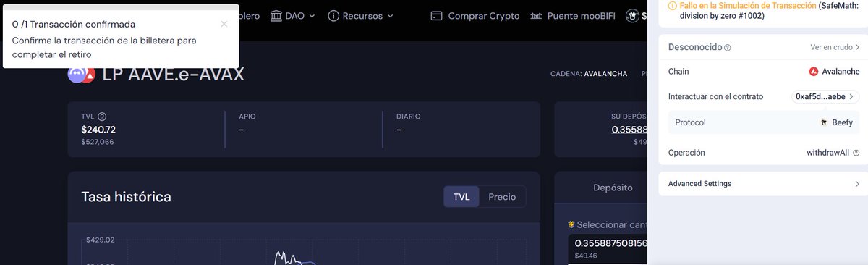
Task: Expand the Recursos menu
Action: (360, 16)
